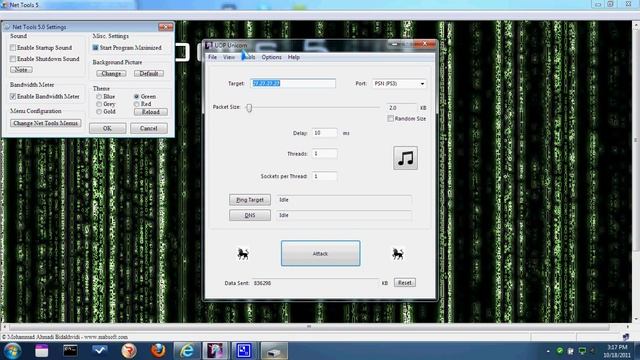Screen dimensions: 640x360
Task: Click the Reset data sent button
Action: 404,282
